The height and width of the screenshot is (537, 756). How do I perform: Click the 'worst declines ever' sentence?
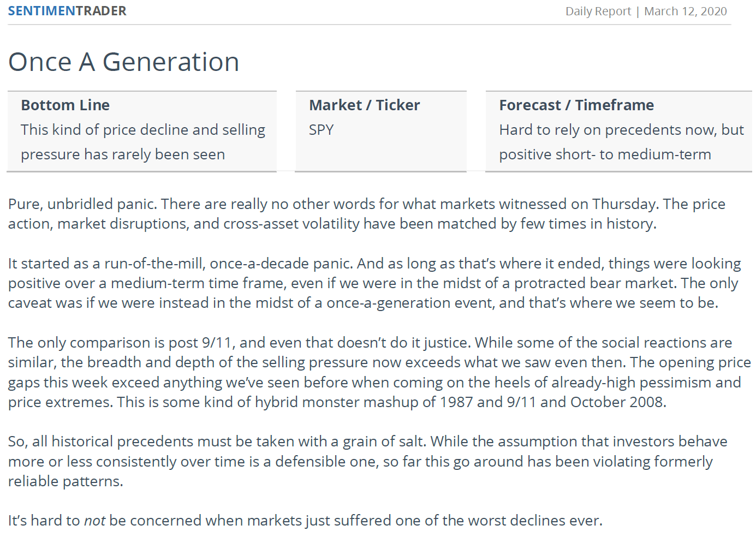click(x=305, y=521)
